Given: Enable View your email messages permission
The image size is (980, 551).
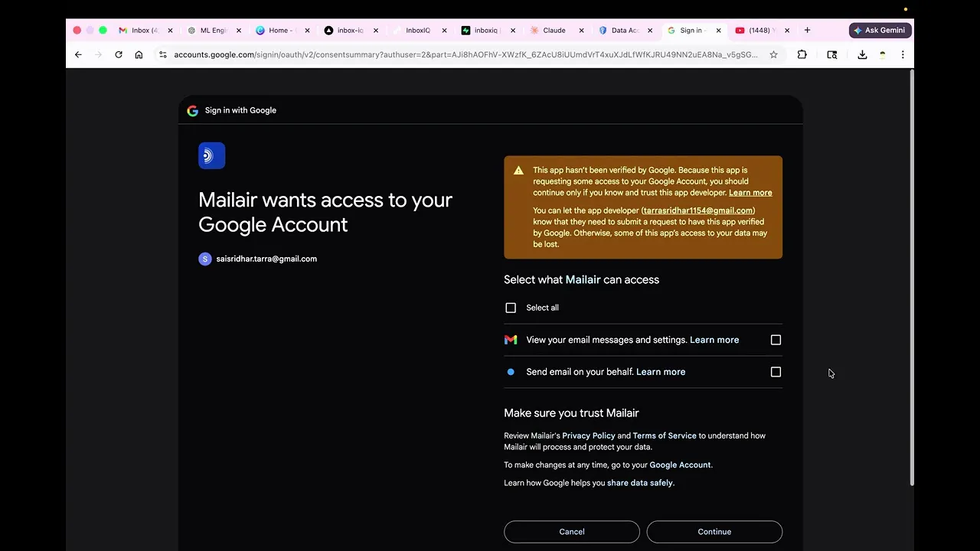Looking at the screenshot, I should tap(776, 340).
